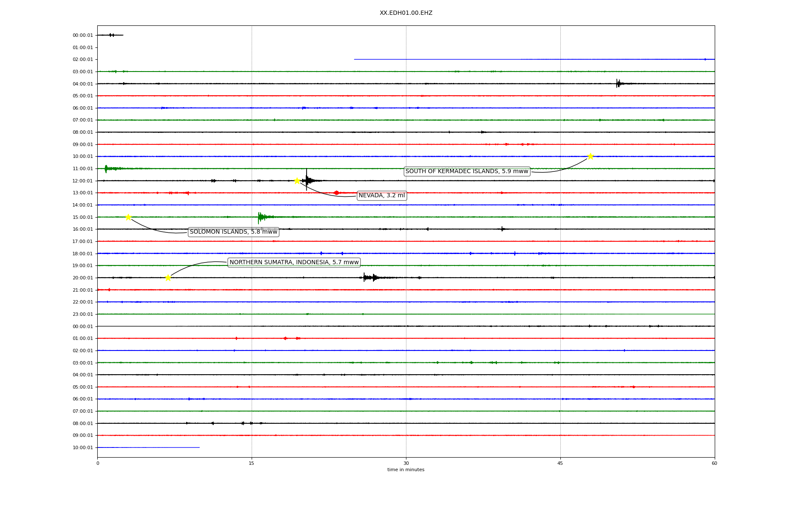This screenshot has width=812, height=508.
Task: Click the black waveform burst on the 20:00:01 trace
Action: 370,278
